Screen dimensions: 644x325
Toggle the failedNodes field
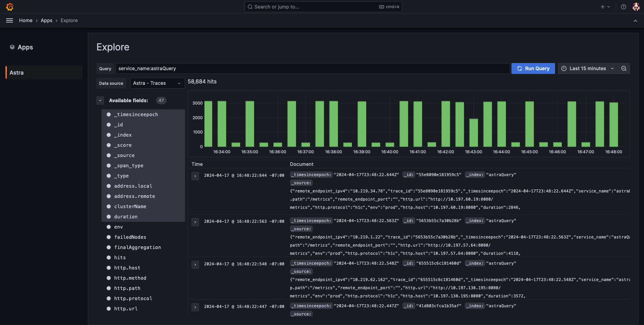coord(143,237)
